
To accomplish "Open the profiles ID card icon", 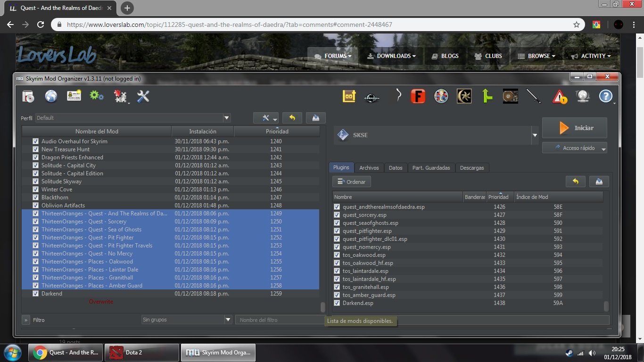I will click(x=74, y=96).
